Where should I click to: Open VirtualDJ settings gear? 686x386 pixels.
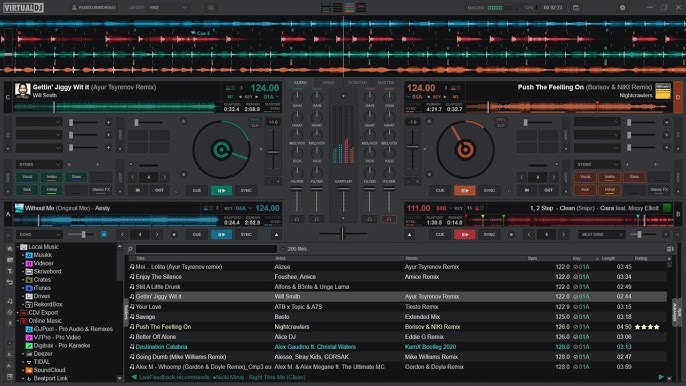(x=622, y=8)
